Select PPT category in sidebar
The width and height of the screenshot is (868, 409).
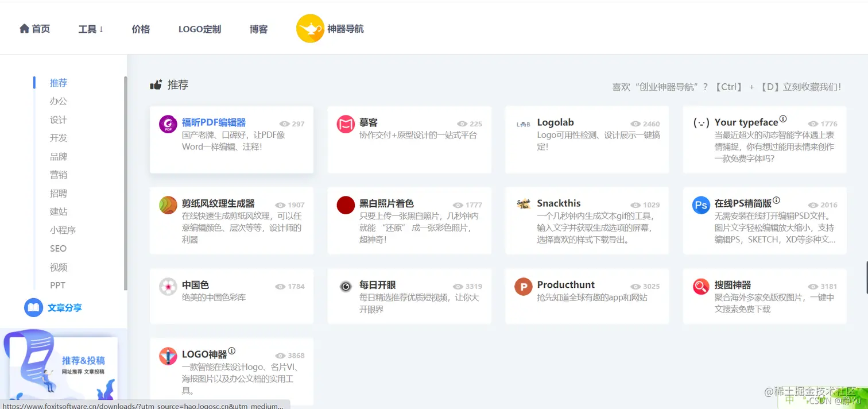pos(58,285)
